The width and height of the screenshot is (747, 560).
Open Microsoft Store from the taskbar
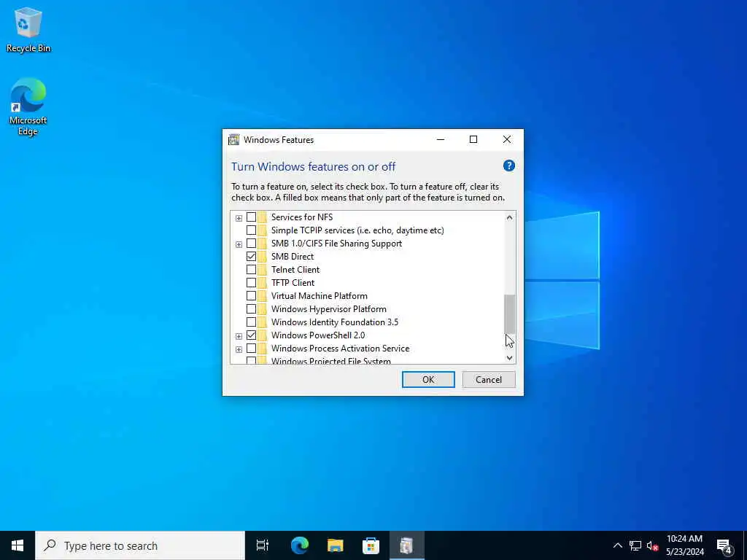pos(371,545)
